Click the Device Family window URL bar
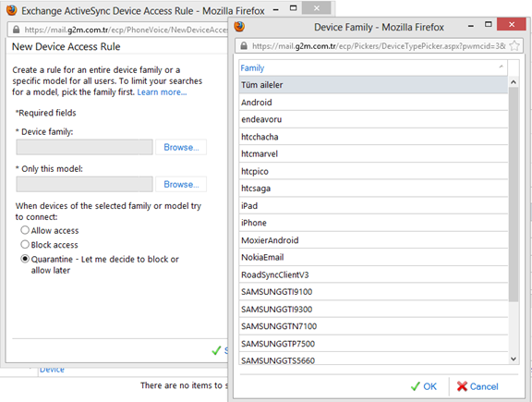 379,46
